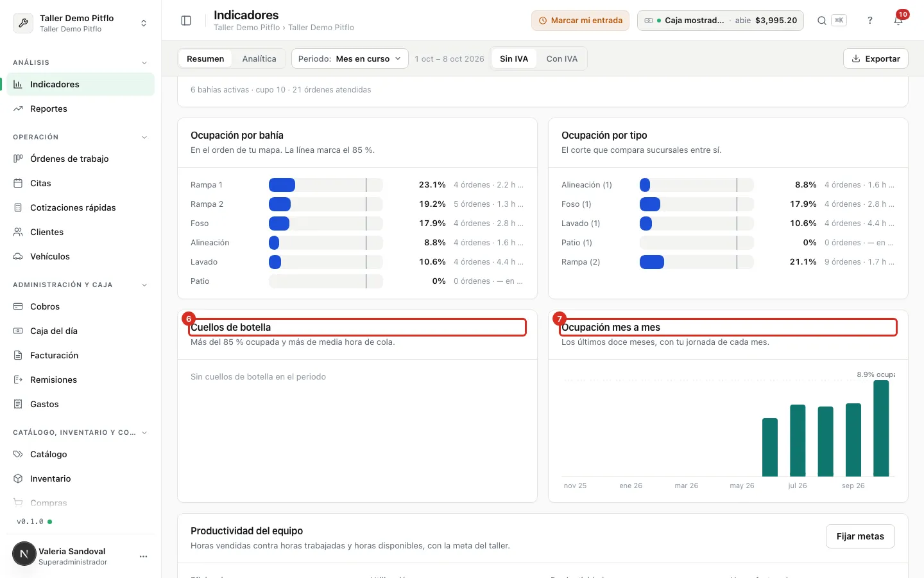
Task: Collapse the Análisis sidebar group
Action: coord(144,62)
